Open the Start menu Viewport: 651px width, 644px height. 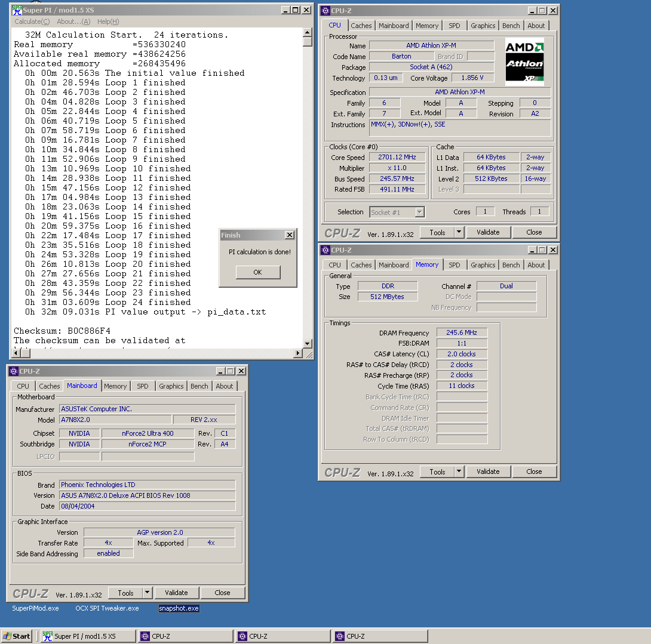[17, 636]
